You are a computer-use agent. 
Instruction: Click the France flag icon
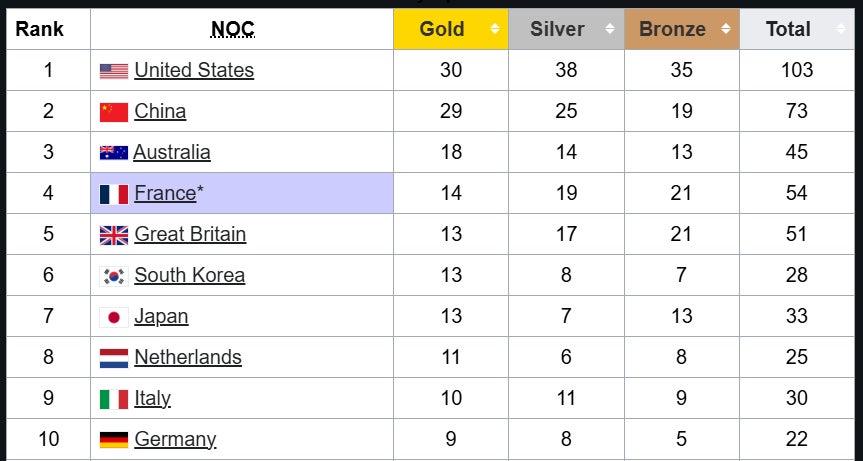114,194
